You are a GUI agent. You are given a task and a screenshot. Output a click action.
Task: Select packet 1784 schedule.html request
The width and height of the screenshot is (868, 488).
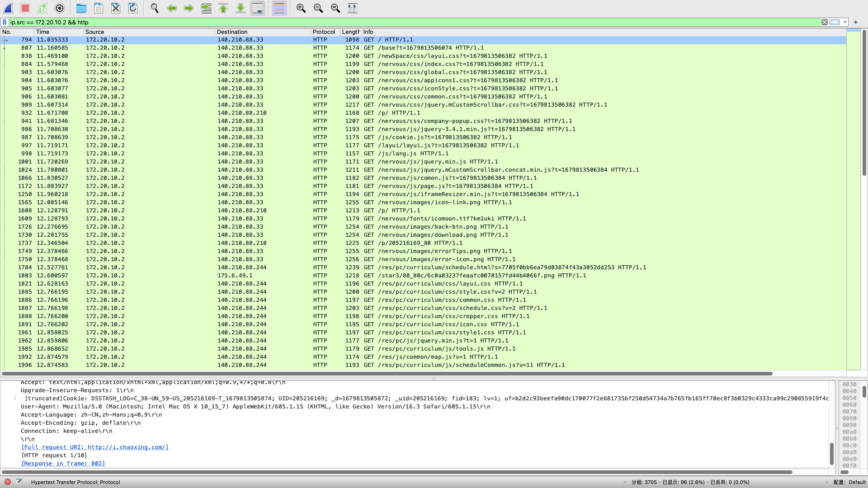point(423,267)
